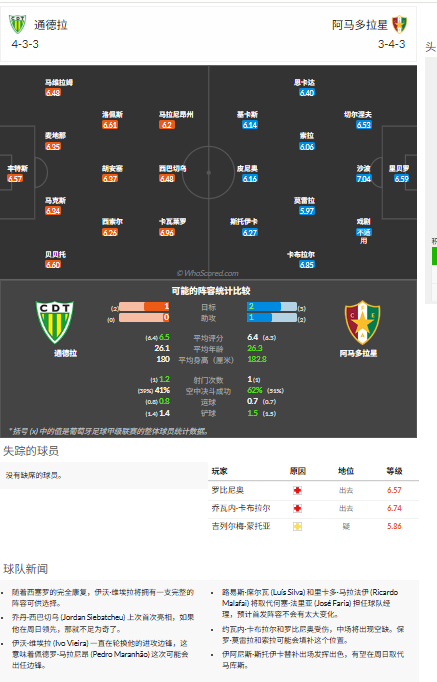
Task: Click player 卡布拉尔 rating 6.85
Action: tap(307, 265)
